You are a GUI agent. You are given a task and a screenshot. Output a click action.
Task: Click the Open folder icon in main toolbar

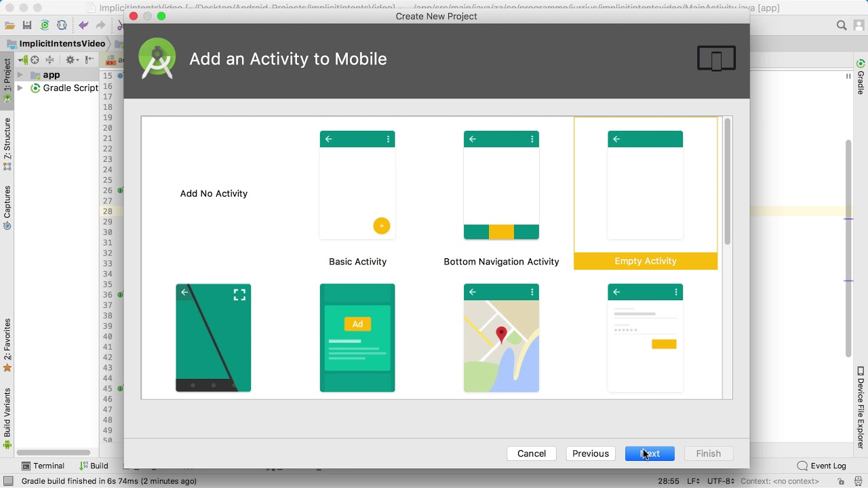click(x=9, y=26)
